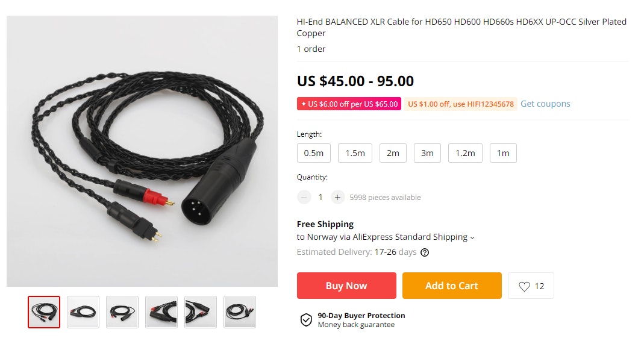The image size is (644, 341).
Task: Open the last product thumbnail image
Action: coord(240,312)
